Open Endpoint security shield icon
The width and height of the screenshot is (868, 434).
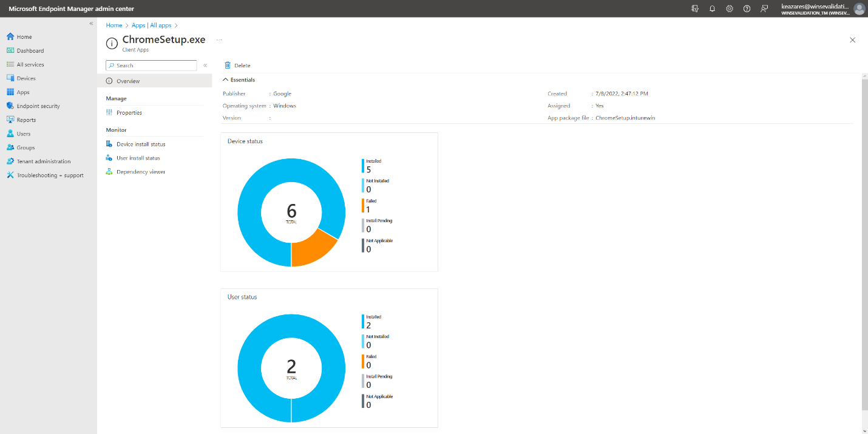click(x=10, y=106)
